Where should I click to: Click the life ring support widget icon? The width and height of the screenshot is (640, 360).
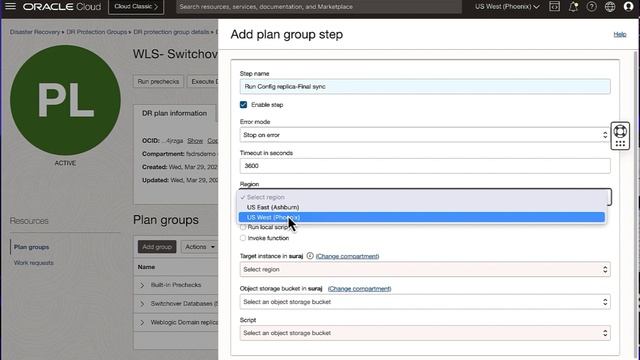click(x=620, y=131)
